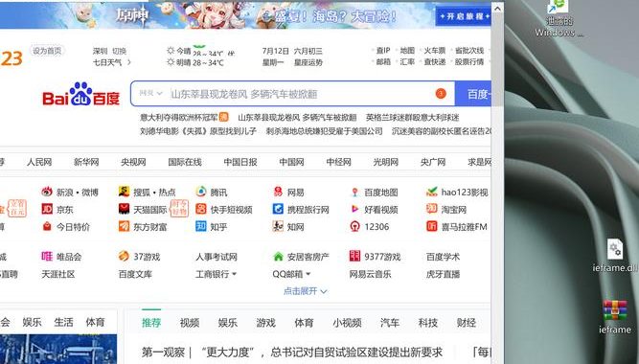Select the 财经 tab
The height and width of the screenshot is (364, 639).
coord(467,323)
